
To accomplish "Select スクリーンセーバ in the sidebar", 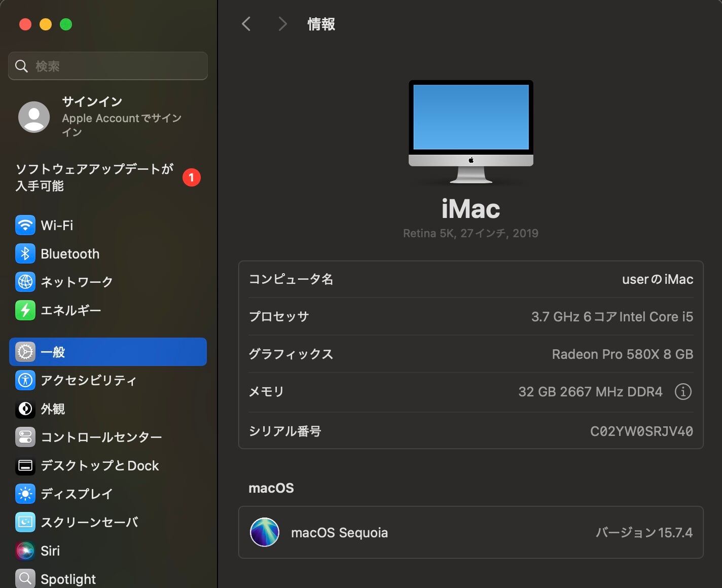I will tap(108, 522).
